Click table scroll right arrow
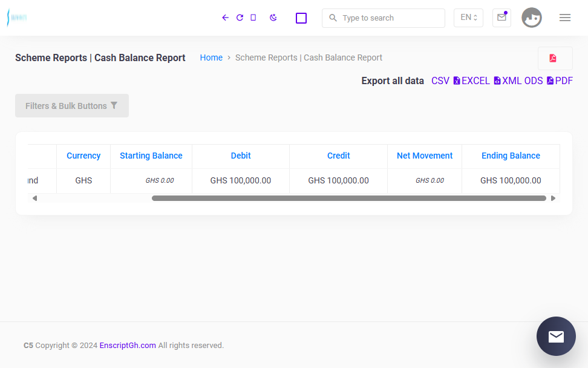This screenshot has height=368, width=588. 553,198
